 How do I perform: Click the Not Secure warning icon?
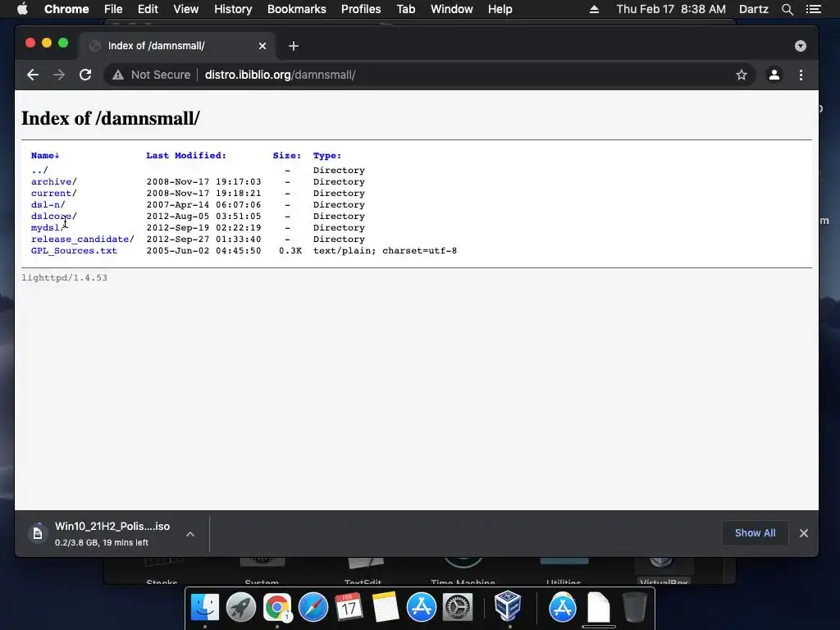coord(118,75)
